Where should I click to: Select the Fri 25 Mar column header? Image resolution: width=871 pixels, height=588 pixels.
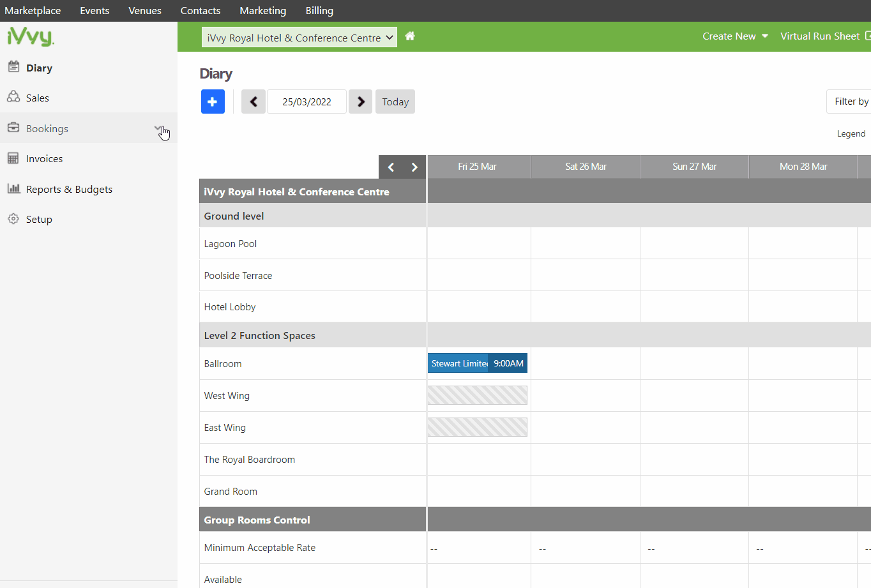[479, 167]
